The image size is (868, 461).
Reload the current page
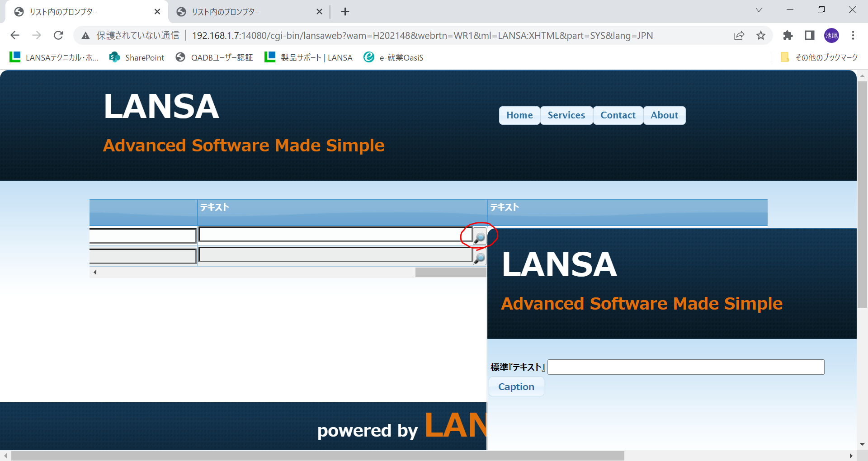(58, 35)
